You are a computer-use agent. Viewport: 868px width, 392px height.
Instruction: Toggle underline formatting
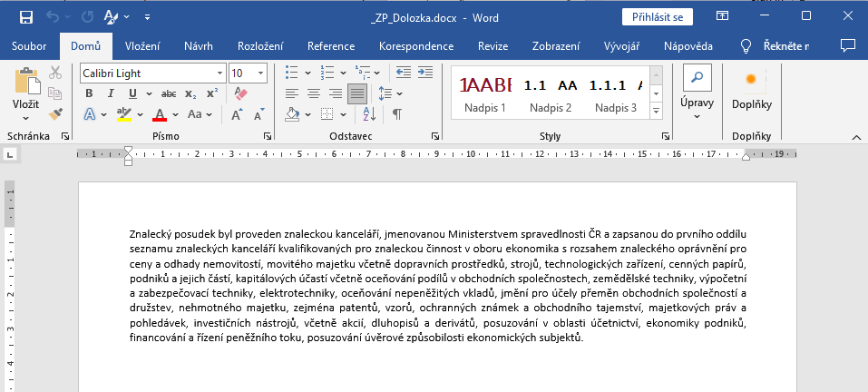(x=132, y=93)
